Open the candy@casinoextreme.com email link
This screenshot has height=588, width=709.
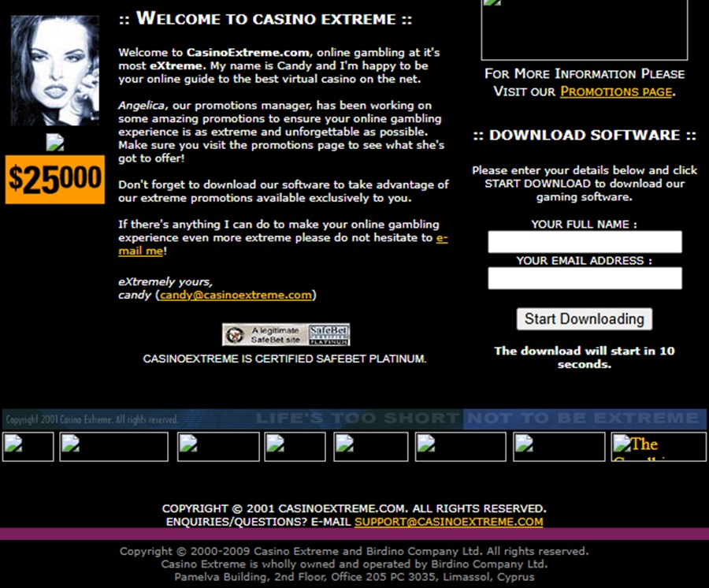point(236,295)
